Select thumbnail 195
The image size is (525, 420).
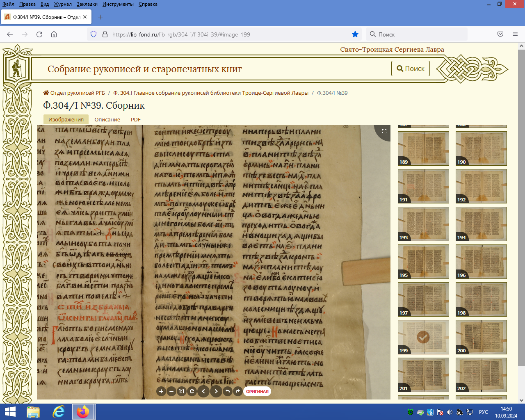click(423, 262)
